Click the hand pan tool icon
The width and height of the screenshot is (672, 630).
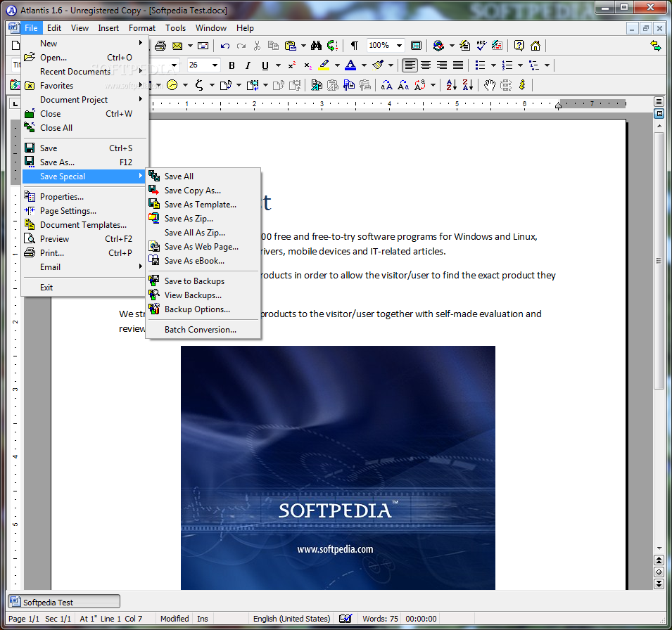[490, 85]
